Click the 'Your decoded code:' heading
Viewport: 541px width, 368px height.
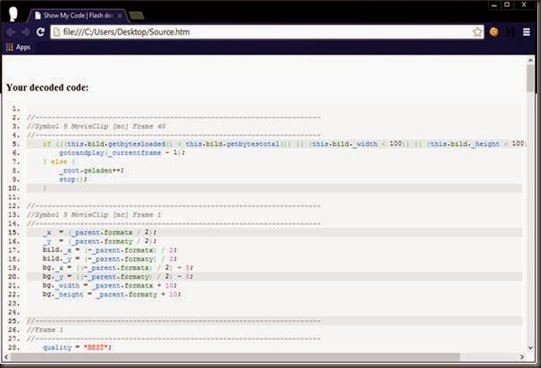coord(47,88)
